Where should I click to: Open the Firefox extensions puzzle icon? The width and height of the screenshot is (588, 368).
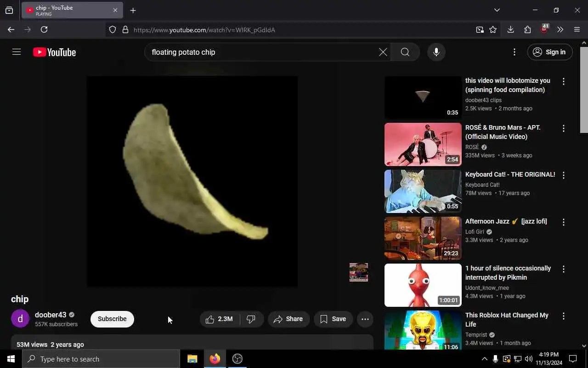tap(527, 29)
